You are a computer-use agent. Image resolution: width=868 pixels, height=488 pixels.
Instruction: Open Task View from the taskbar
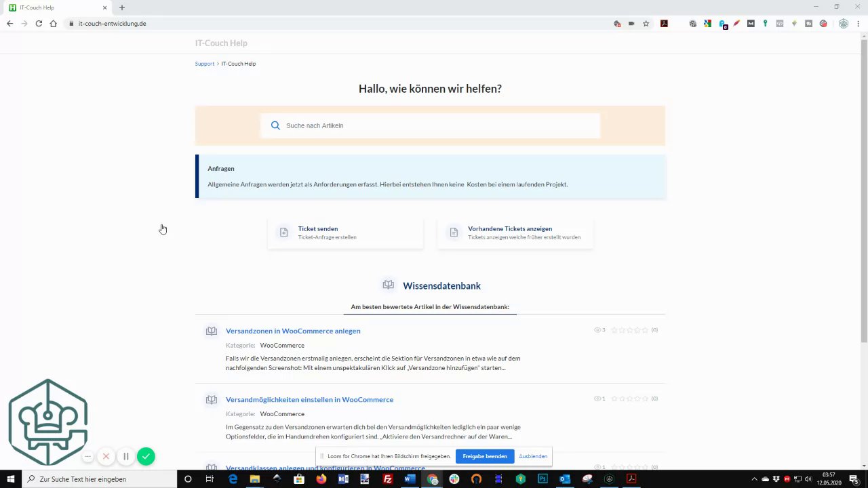[210, 479]
